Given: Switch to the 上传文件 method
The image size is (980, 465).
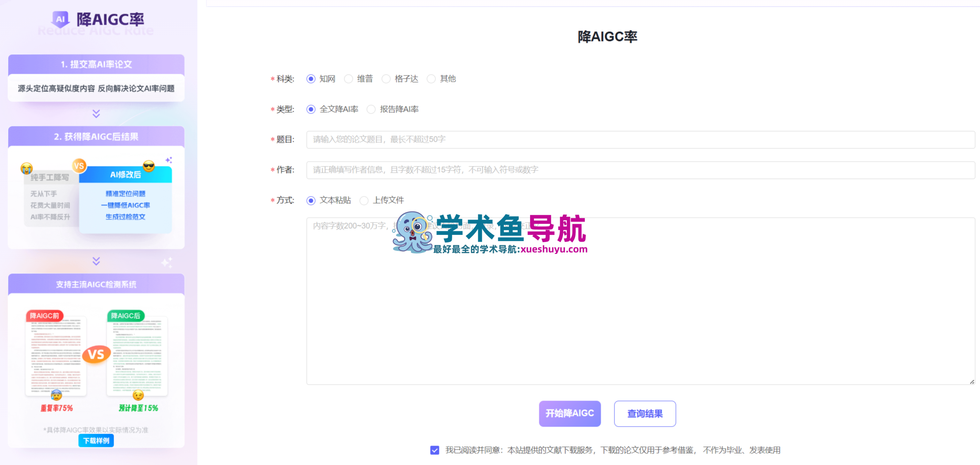Looking at the screenshot, I should 364,201.
